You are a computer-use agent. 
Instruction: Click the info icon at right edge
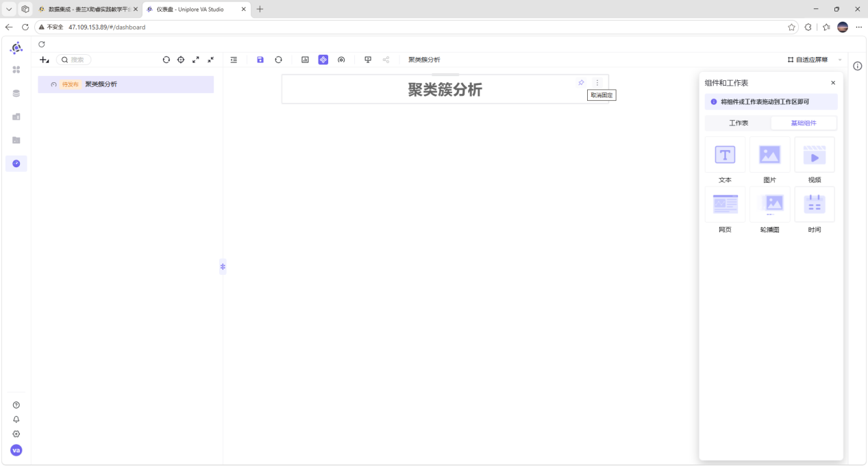tap(858, 66)
